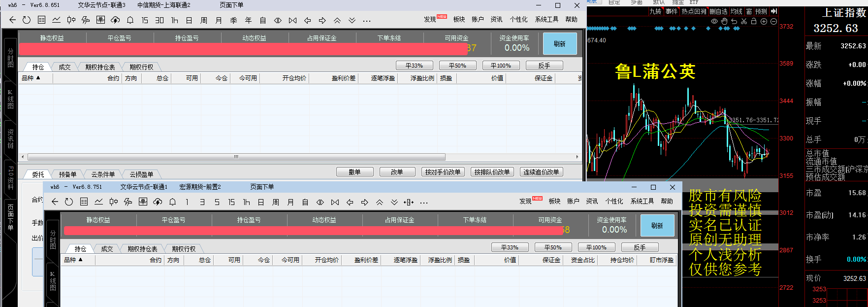Click double up chevron in Ver6.8.651 toolbar
868x307 pixels.
click(x=337, y=20)
